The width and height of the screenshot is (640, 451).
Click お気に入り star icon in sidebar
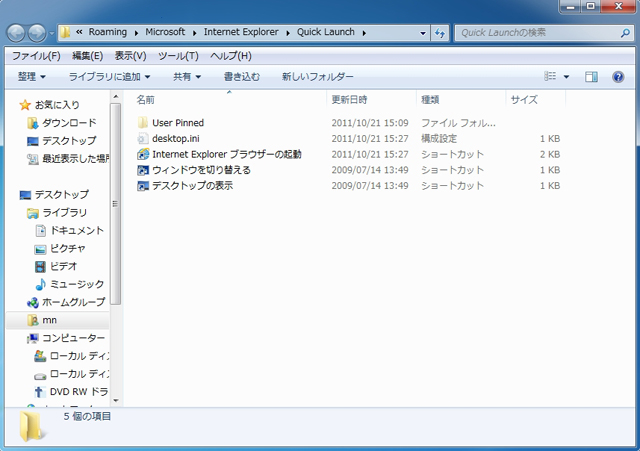(x=25, y=105)
